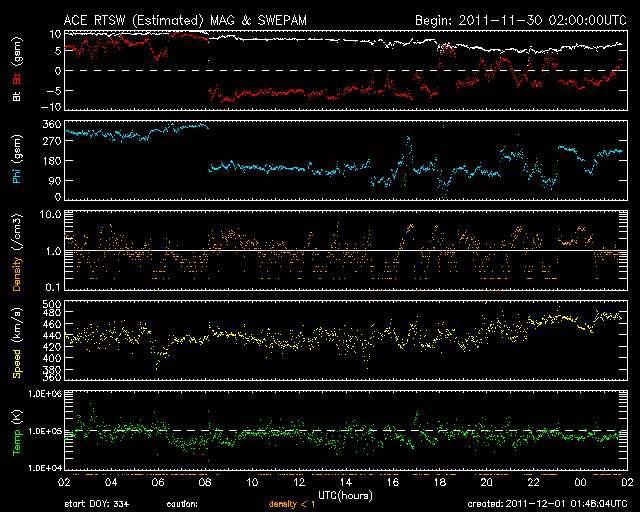Click the "1.0E+05" tick on the Temp axis
Viewport: 640px width, 512px height.
point(45,431)
